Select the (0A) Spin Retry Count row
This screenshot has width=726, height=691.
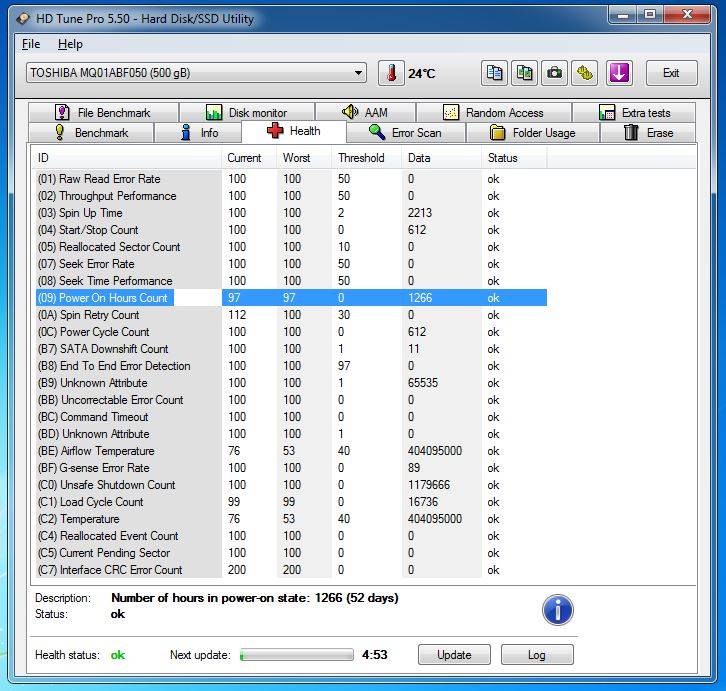pyautogui.click(x=291, y=315)
